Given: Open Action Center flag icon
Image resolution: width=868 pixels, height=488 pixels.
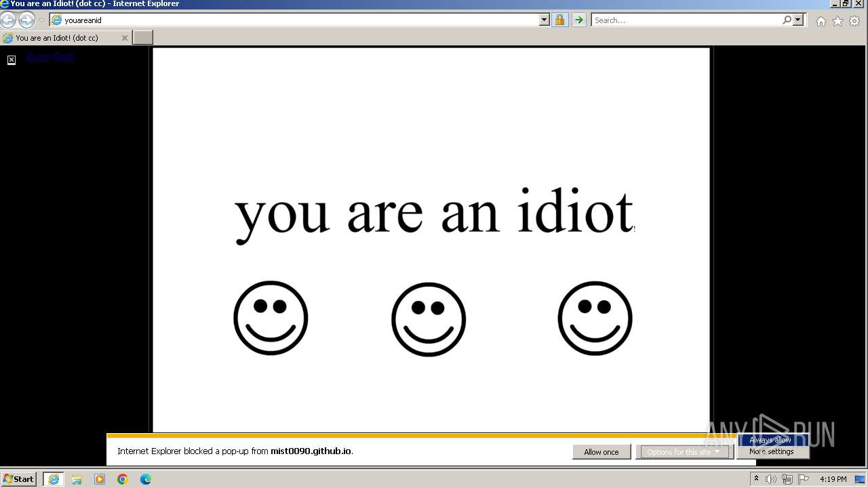Looking at the screenshot, I should point(804,479).
